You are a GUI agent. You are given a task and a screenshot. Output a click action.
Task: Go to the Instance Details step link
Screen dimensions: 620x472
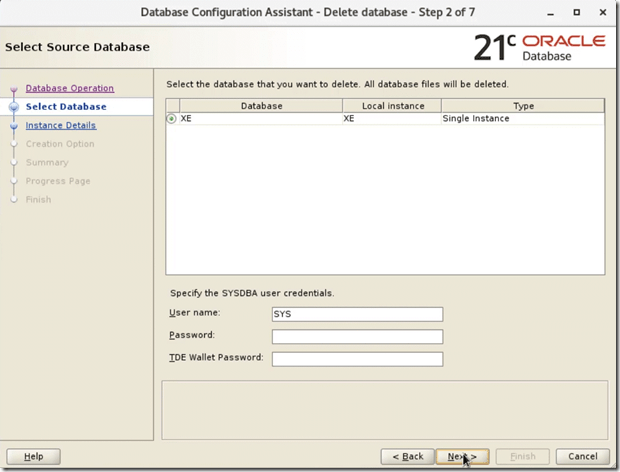pos(60,126)
